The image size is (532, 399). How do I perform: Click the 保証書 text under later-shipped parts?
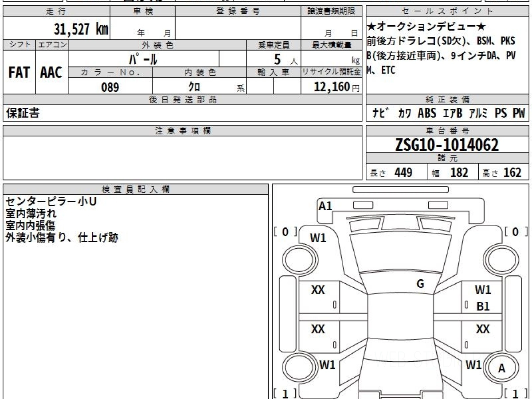[x=23, y=113]
